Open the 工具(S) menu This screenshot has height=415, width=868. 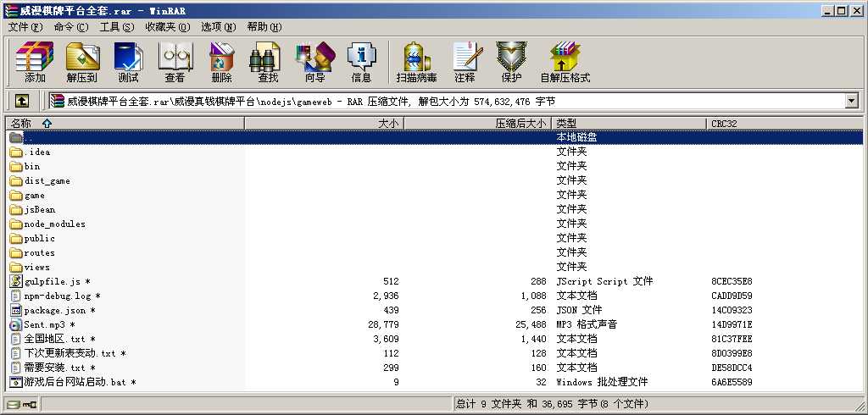pyautogui.click(x=117, y=26)
